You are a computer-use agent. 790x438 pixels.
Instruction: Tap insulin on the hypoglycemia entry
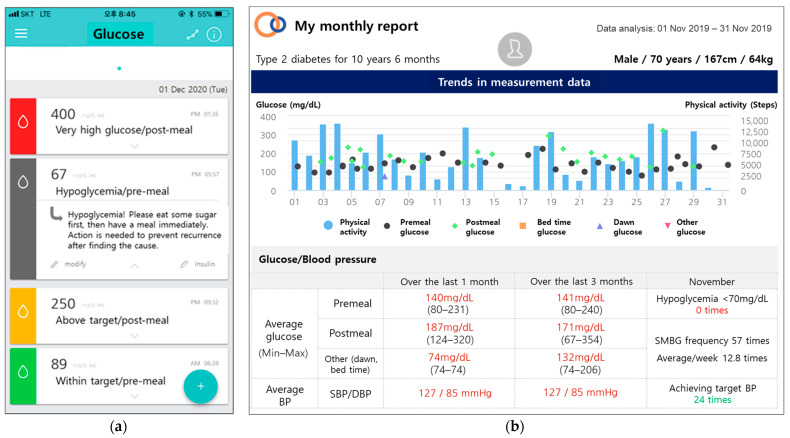(x=196, y=265)
